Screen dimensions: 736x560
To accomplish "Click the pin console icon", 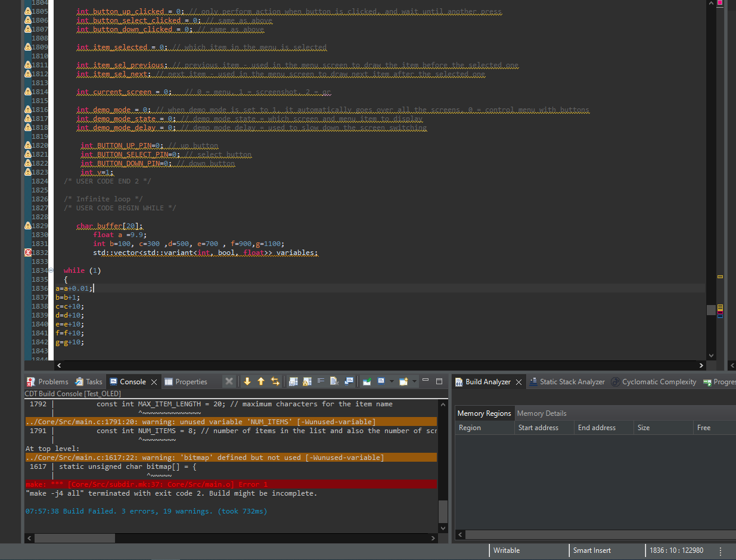I will 367,382.
